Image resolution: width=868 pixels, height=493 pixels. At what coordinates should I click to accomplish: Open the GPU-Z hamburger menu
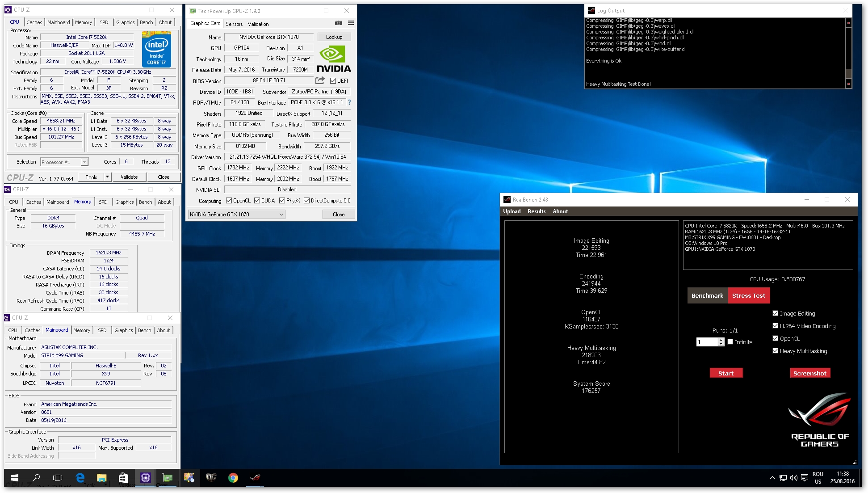tap(351, 23)
